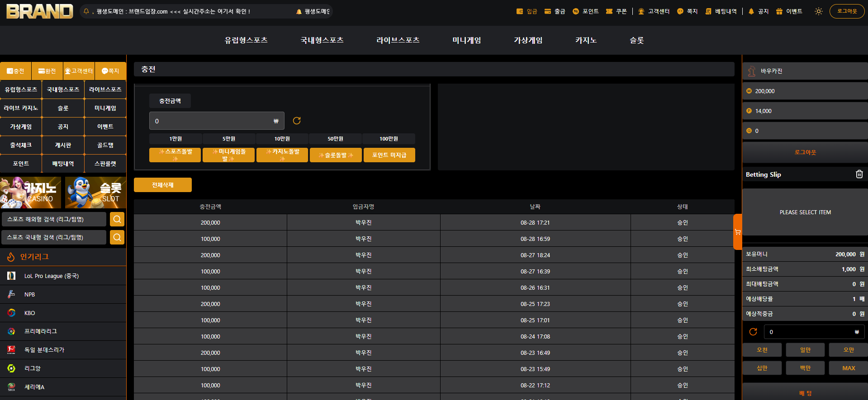The width and height of the screenshot is (868, 400).
Task: Toggle the light/dark theme sun icon
Action: coord(818,11)
